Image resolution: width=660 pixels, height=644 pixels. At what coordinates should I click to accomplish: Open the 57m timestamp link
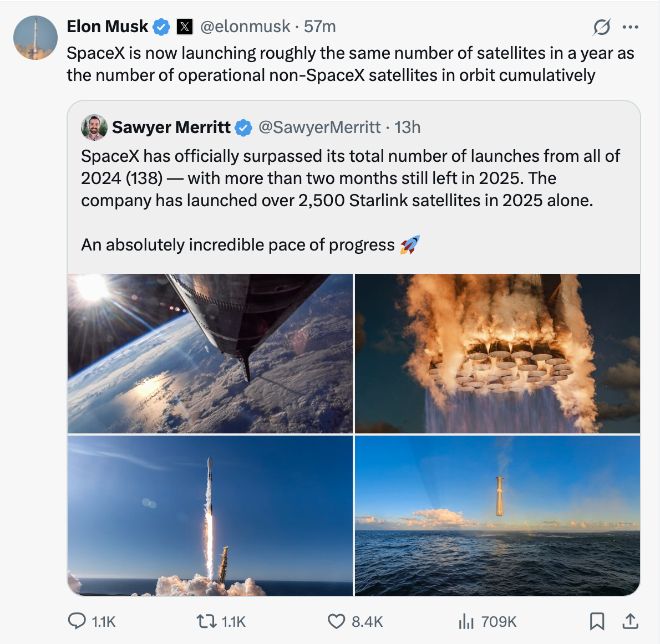coord(321,27)
